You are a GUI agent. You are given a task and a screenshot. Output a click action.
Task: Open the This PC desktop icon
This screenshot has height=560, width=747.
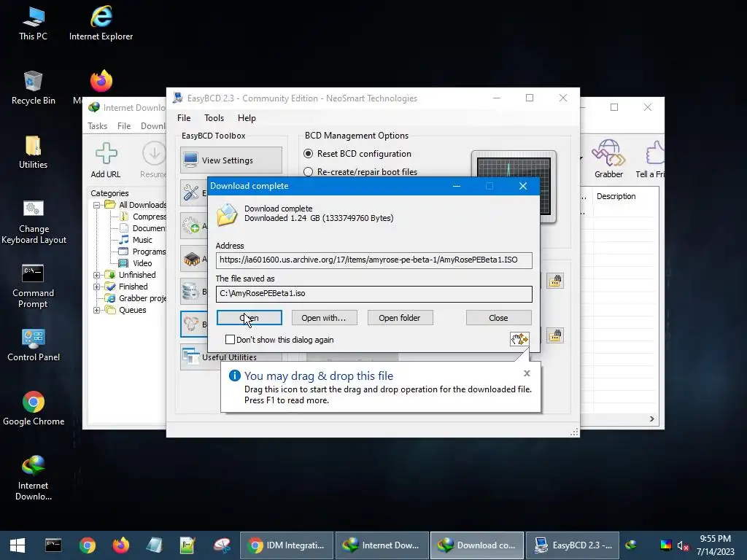tap(33, 24)
